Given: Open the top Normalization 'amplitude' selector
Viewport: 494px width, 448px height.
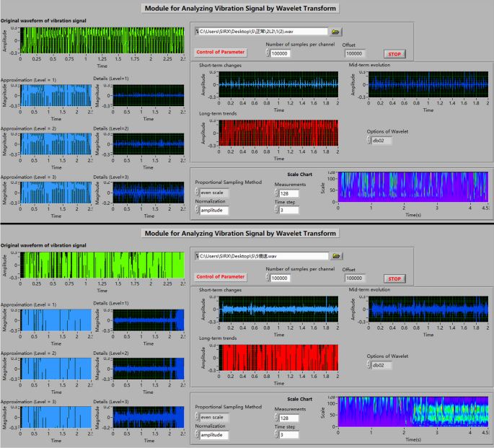Looking at the screenshot, I should pyautogui.click(x=213, y=211).
